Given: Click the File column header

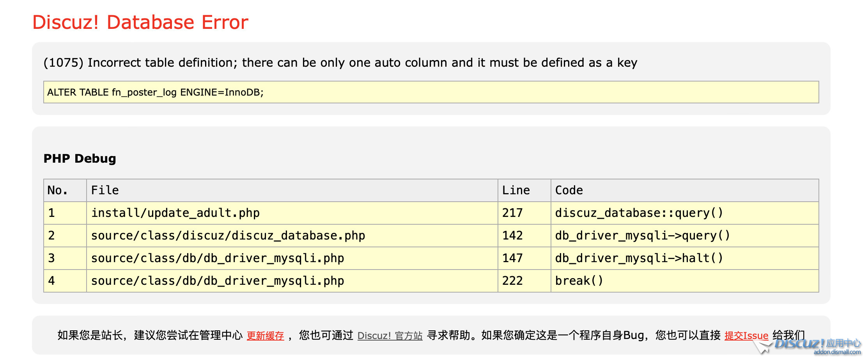Looking at the screenshot, I should (292, 190).
